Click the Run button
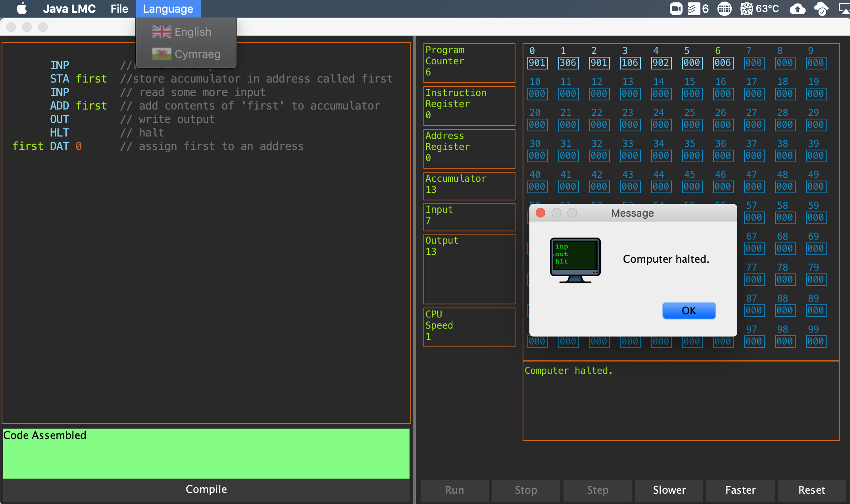850x504 pixels. coord(455,490)
